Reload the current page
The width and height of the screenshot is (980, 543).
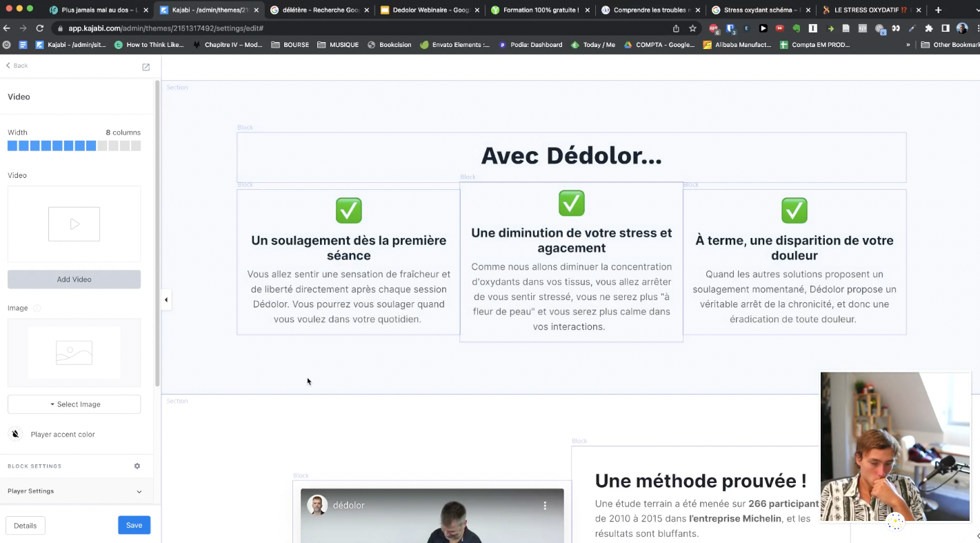pos(39,28)
